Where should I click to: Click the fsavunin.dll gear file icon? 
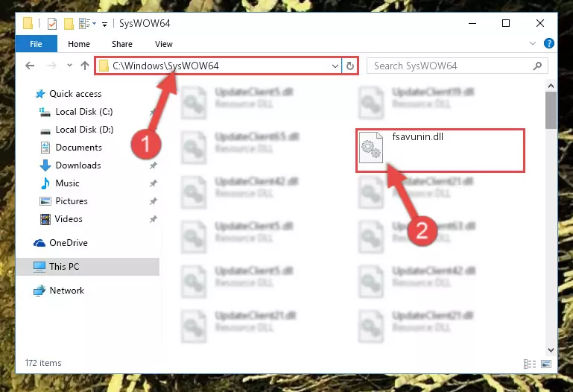(x=371, y=148)
